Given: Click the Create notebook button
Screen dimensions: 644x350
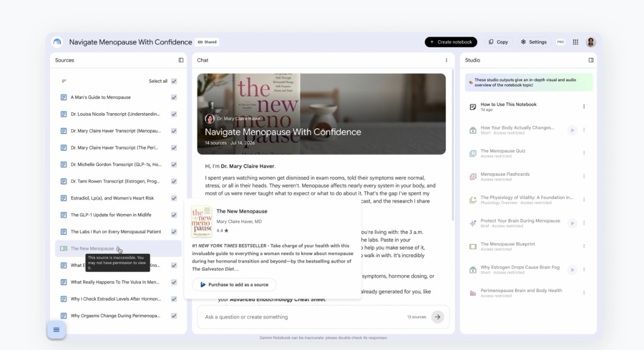Looking at the screenshot, I should (x=451, y=42).
